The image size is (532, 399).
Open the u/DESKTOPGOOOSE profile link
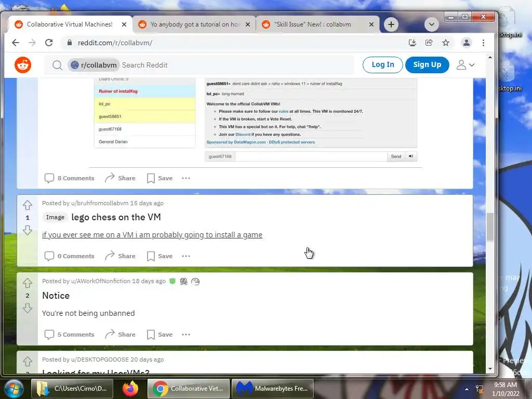[x=100, y=360]
